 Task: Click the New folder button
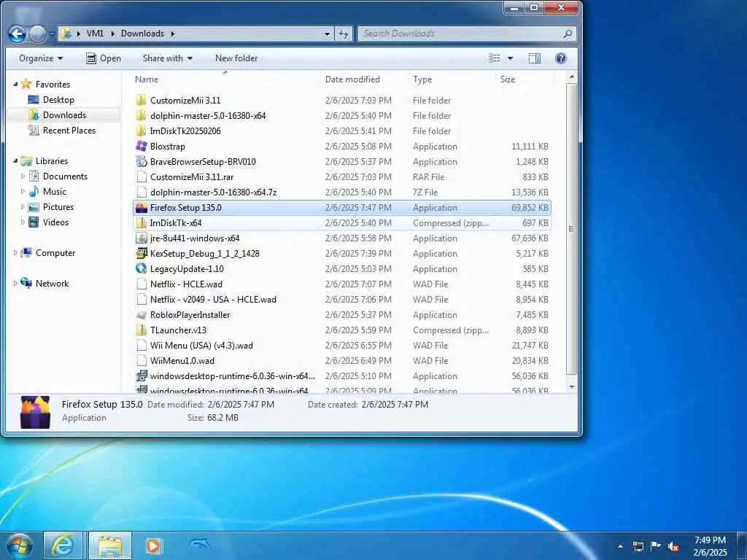pos(236,58)
